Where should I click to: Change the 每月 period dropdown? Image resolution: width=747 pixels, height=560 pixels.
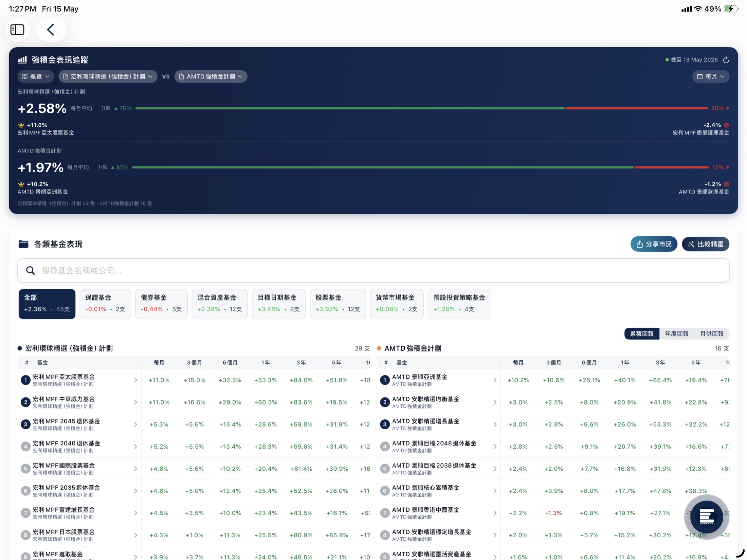[711, 76]
